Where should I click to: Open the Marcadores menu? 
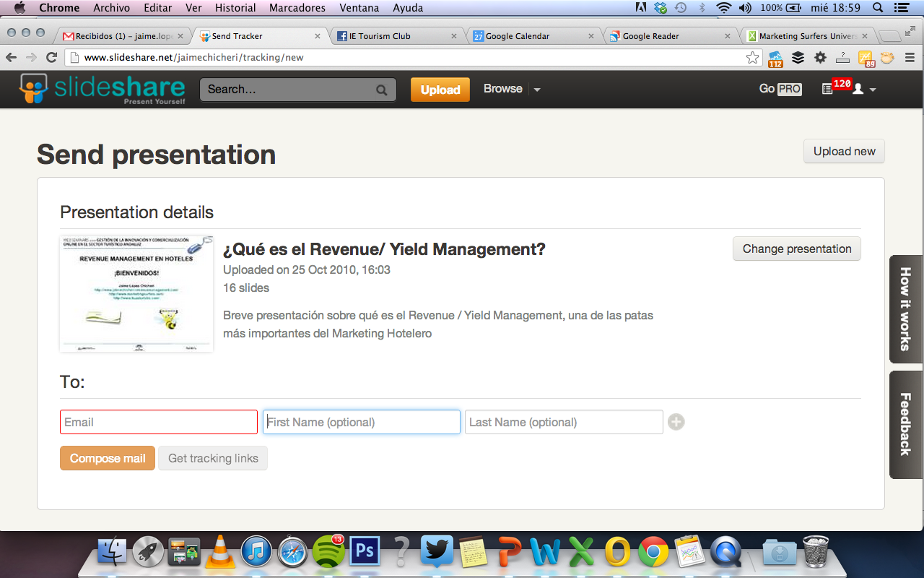[x=297, y=8]
